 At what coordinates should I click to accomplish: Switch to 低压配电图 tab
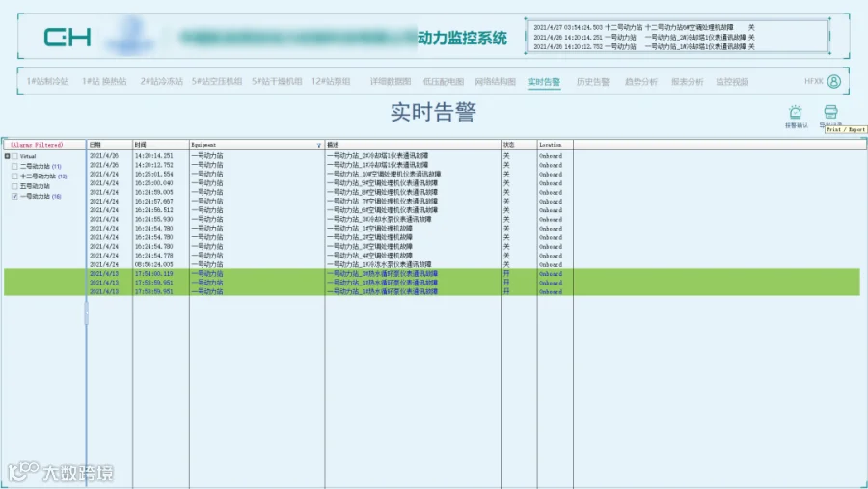click(x=444, y=81)
